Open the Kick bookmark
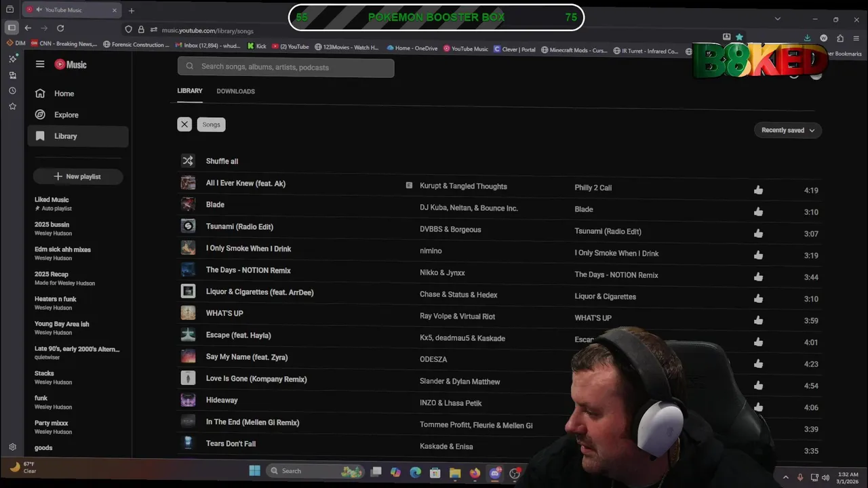Screen dimensions: 868x488 257,47
